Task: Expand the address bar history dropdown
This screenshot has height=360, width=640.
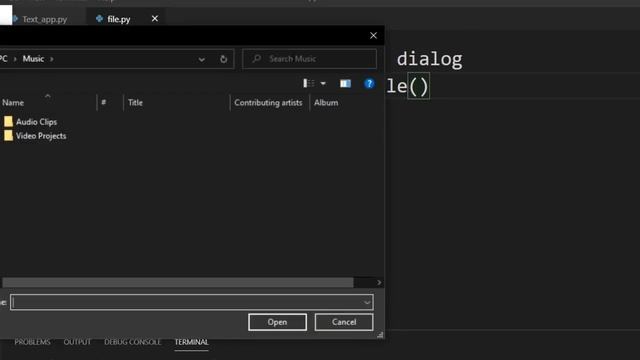Action: [202, 60]
